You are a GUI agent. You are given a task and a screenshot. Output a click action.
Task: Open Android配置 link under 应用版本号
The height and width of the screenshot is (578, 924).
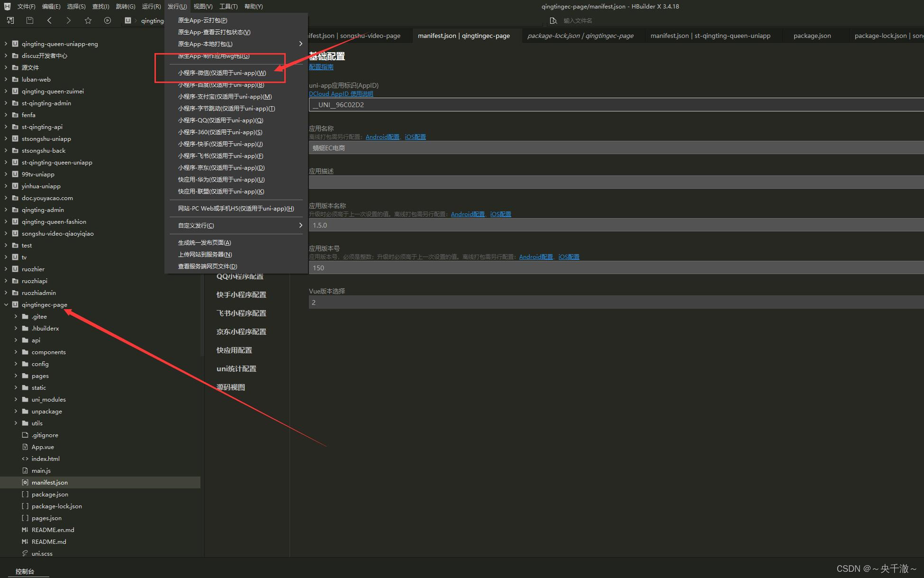pos(536,257)
